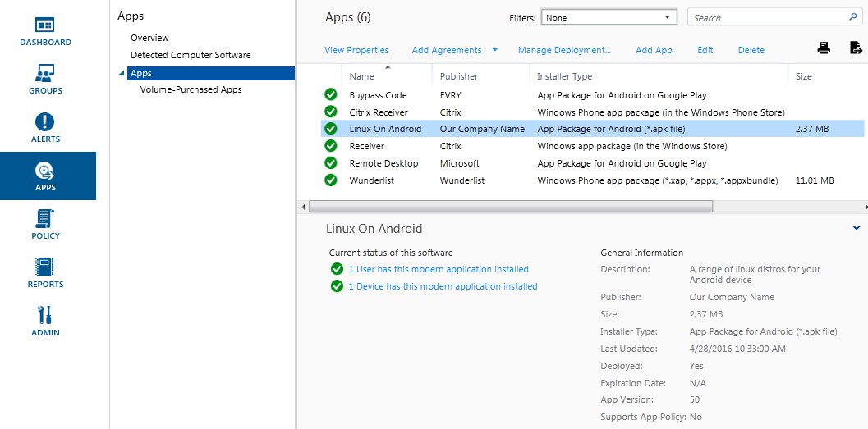Click status icon for Linux On Android row
The height and width of the screenshot is (429, 868).
click(330, 129)
